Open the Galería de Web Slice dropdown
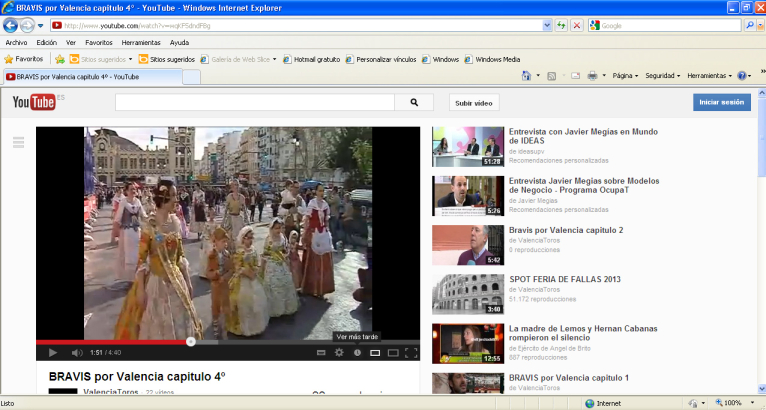766x410 pixels. [x=275, y=59]
